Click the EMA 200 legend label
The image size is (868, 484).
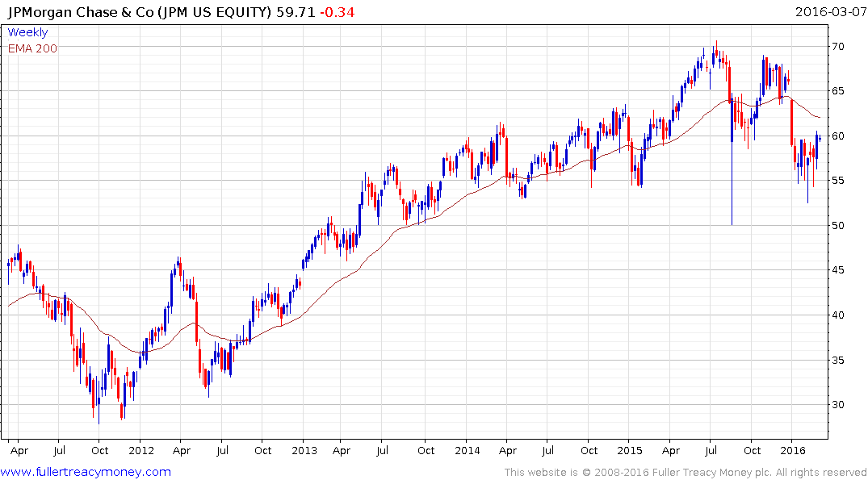[32, 48]
